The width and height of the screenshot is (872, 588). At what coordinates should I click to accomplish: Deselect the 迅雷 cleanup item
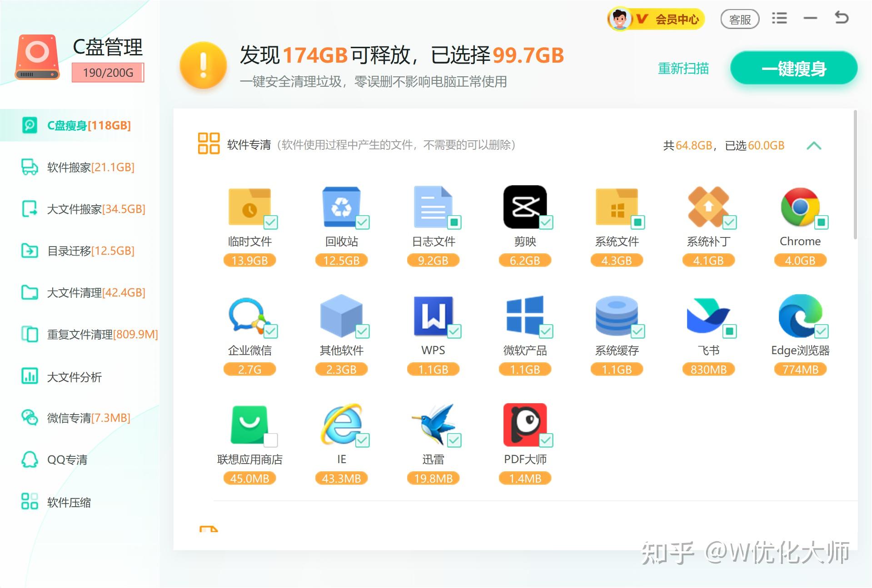pos(454,440)
